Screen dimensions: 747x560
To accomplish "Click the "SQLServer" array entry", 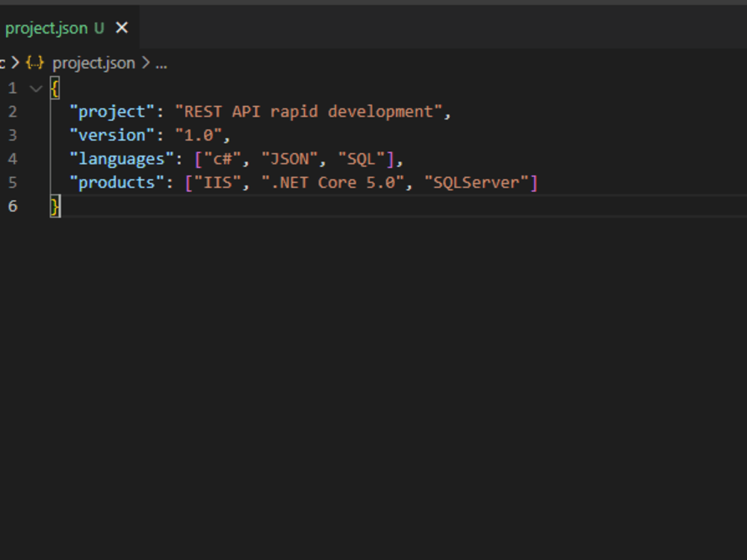I will point(477,183).
